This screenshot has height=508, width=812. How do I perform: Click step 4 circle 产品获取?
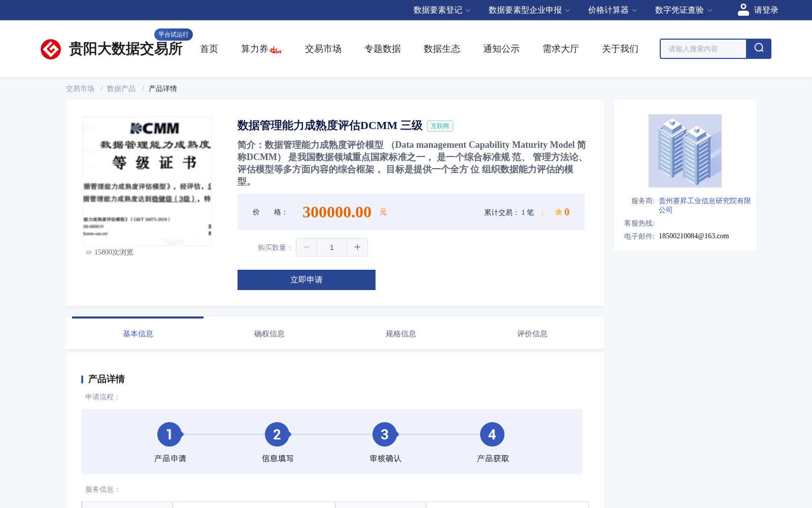[x=492, y=434]
